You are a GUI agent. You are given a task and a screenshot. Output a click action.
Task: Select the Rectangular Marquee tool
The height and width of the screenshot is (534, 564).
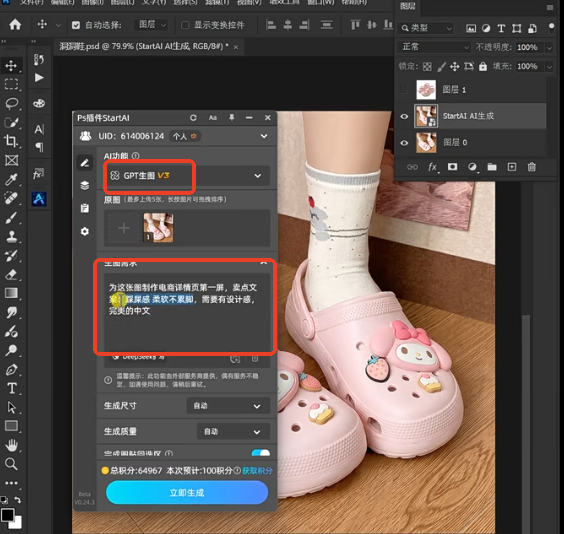tap(11, 84)
